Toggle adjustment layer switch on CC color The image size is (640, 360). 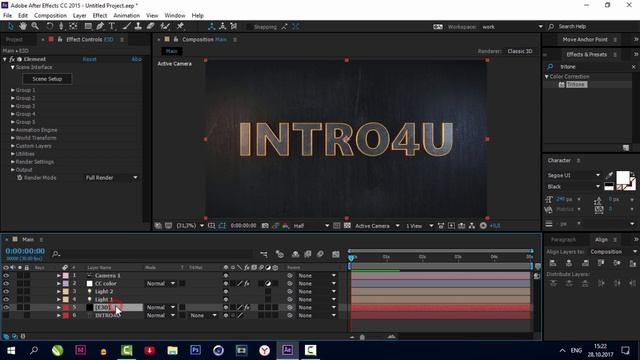click(268, 284)
